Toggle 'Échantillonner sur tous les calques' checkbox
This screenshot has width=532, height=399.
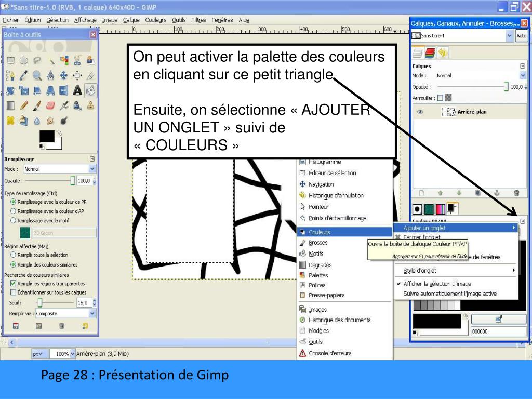[x=13, y=292]
